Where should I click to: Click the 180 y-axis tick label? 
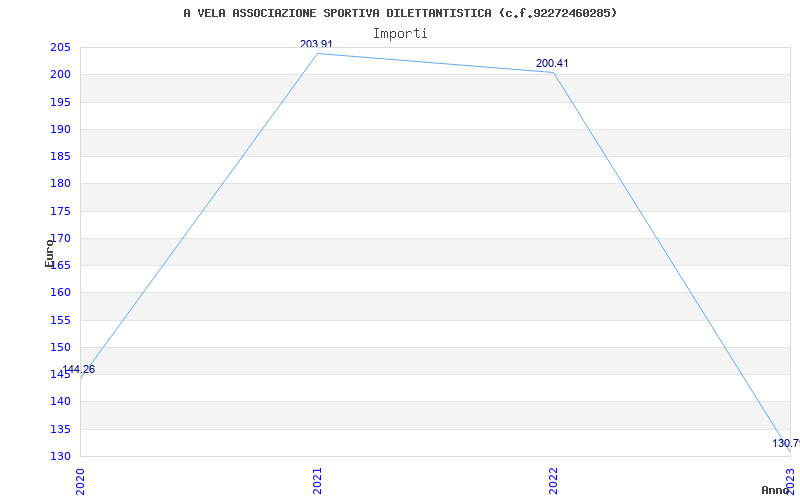pyautogui.click(x=60, y=184)
